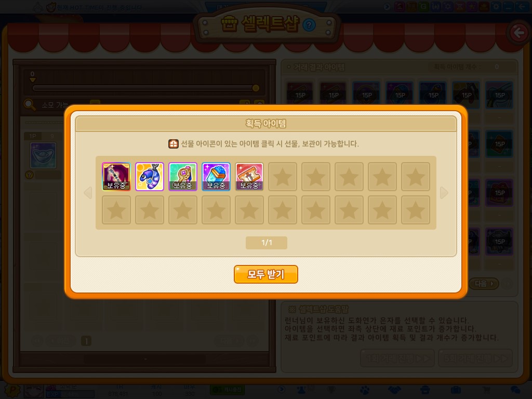Click the gold medallion item icon

tap(182, 177)
